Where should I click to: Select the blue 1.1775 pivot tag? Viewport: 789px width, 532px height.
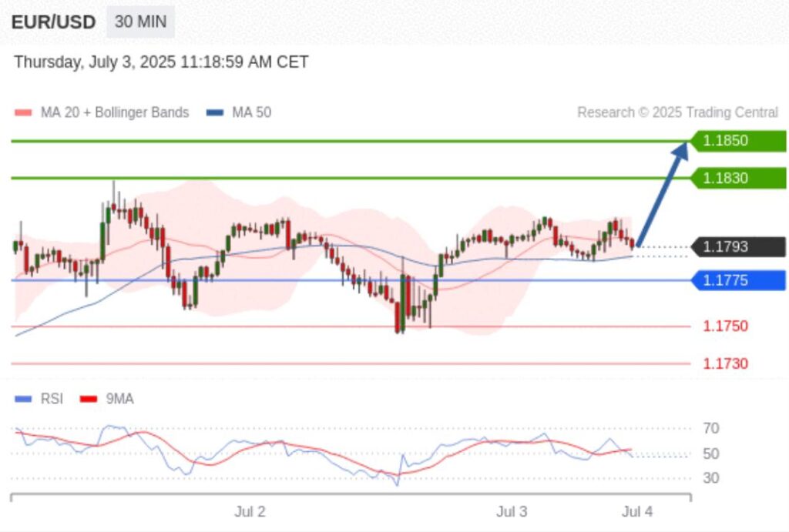pos(738,280)
